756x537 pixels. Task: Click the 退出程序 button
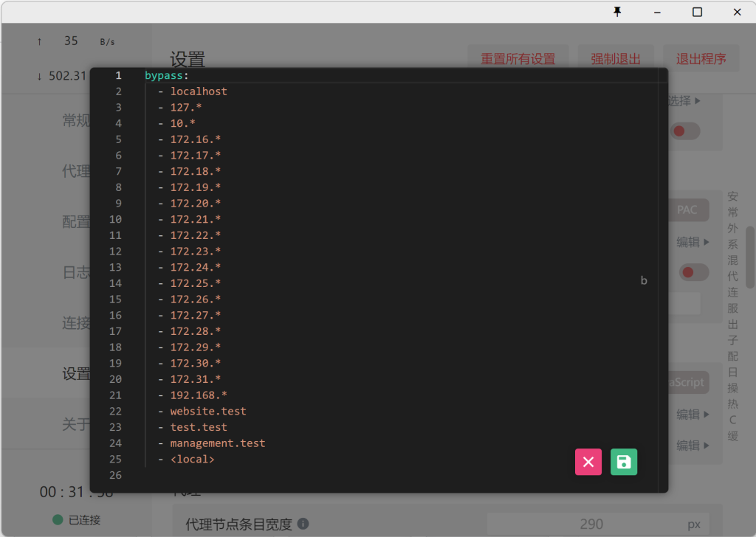click(701, 59)
